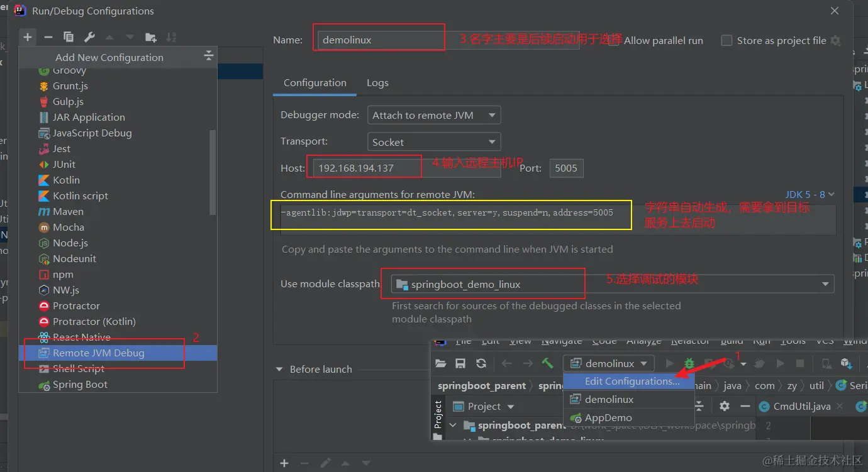Select NW.js configuration type
The width and height of the screenshot is (868, 472).
click(x=118, y=290)
